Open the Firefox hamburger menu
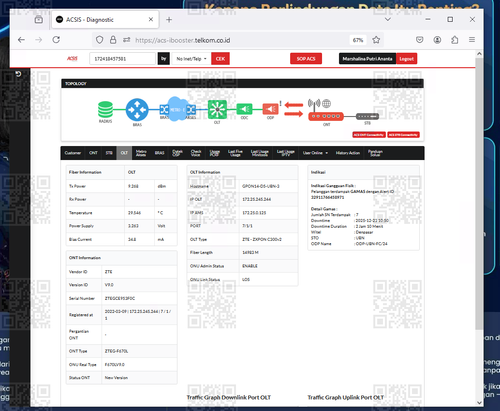Viewport: 500px width, 411px height. point(472,40)
